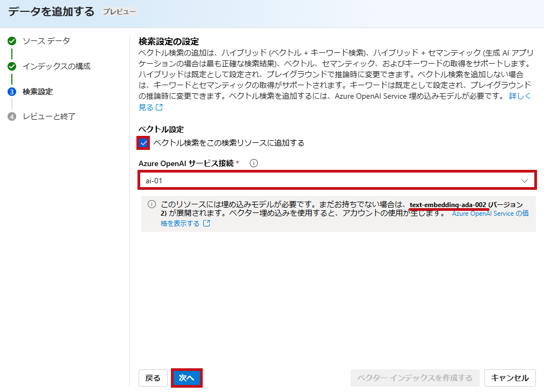The image size is (544, 392).
Task: Click the キャンセル button
Action: [x=509, y=378]
